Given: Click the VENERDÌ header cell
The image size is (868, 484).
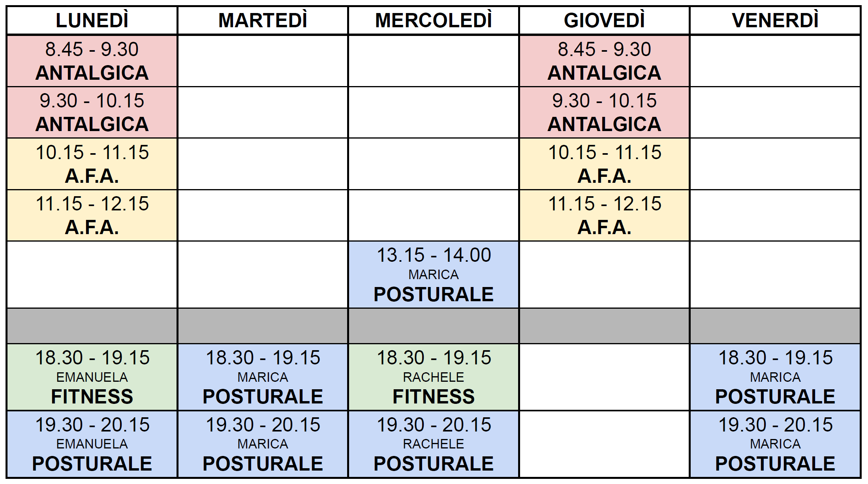Looking at the screenshot, I should click(775, 21).
